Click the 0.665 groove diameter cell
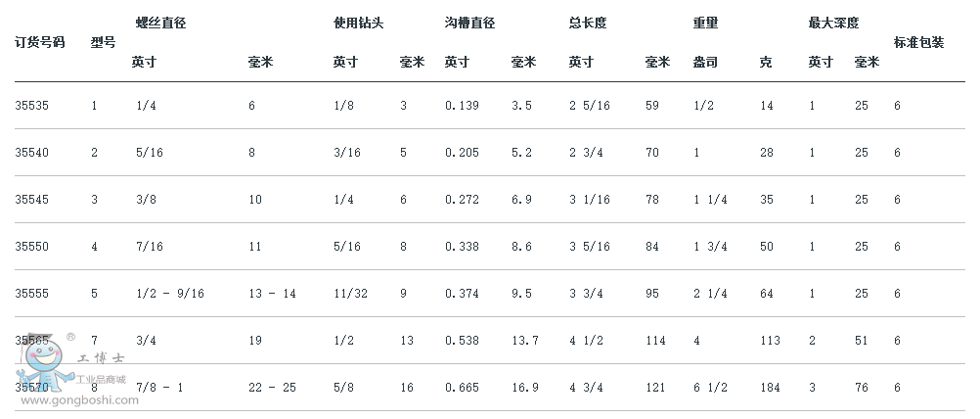Image resolution: width=980 pixels, height=419 pixels. [x=463, y=388]
